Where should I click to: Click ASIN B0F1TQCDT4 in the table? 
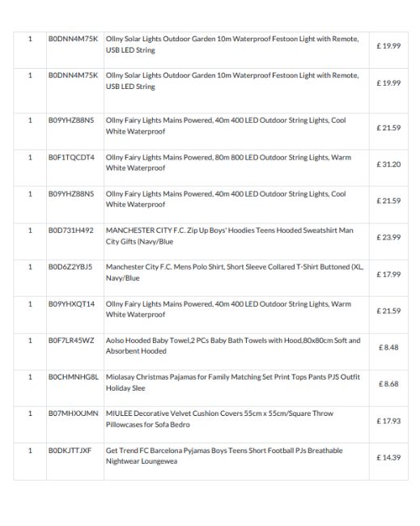point(71,157)
